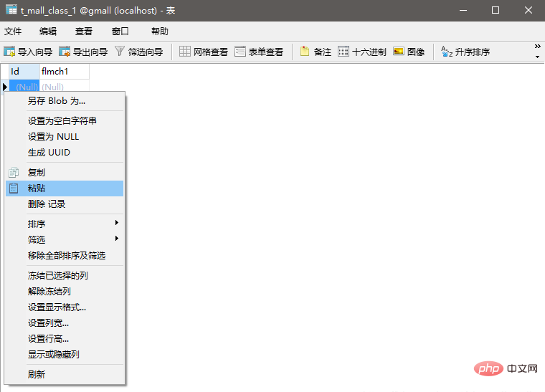Expand the toolbar overflow chevron
This screenshot has width=545, height=392.
(537, 46)
